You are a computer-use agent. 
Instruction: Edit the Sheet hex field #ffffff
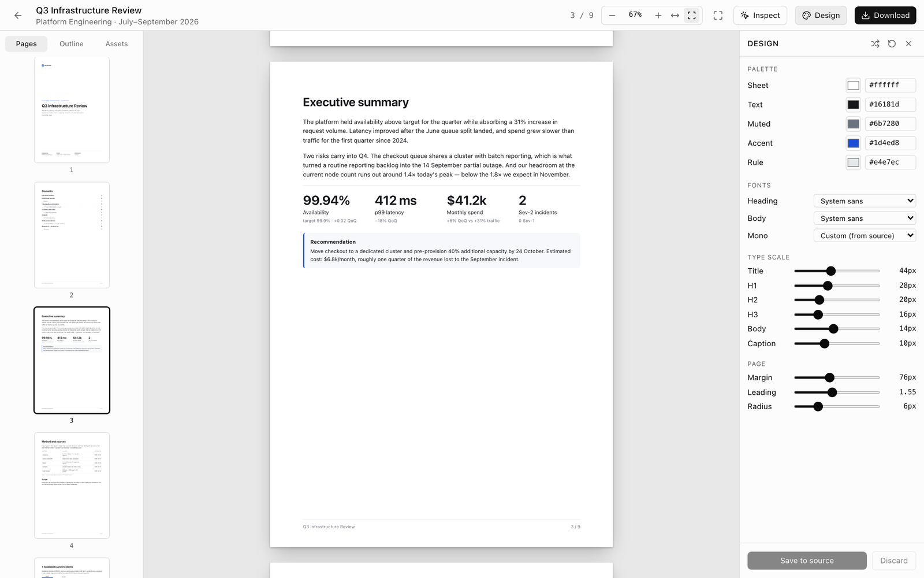coord(890,86)
